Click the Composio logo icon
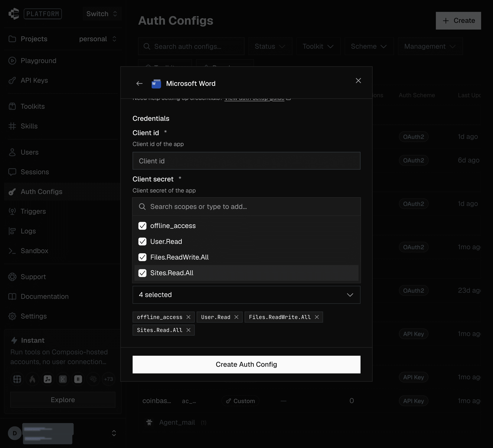The height and width of the screenshot is (448, 493). pyautogui.click(x=14, y=14)
